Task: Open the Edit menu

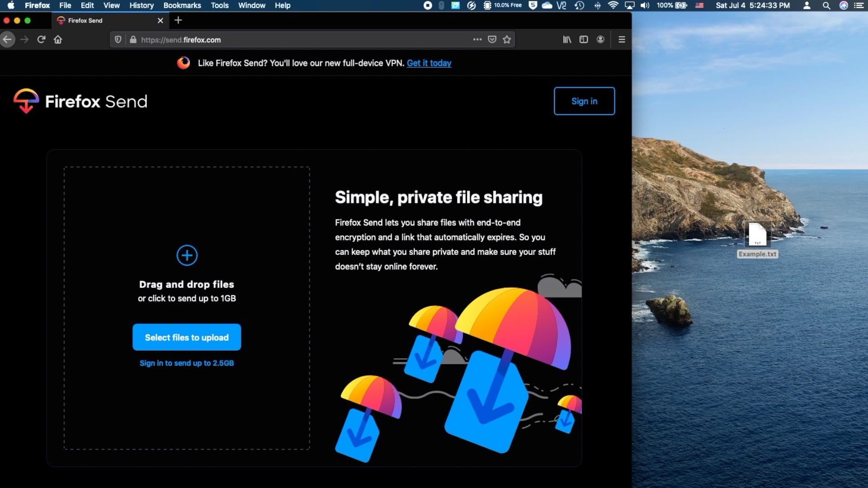Action: (x=87, y=5)
